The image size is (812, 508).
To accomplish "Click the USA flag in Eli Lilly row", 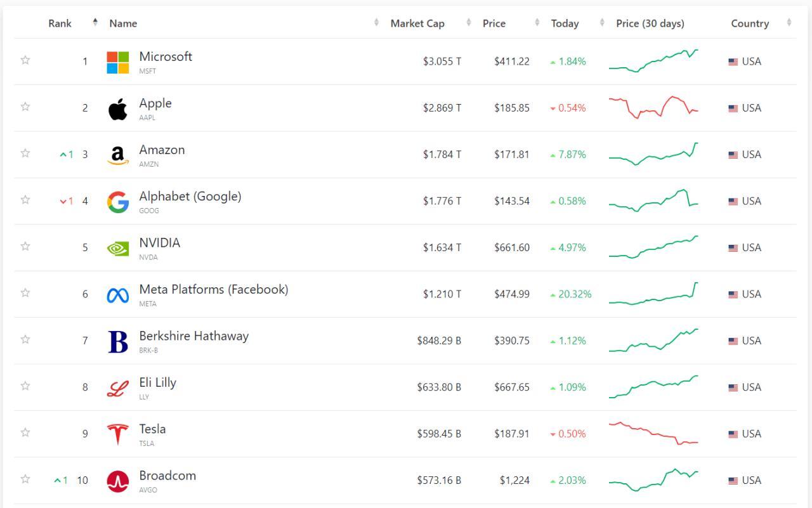I will tap(733, 388).
